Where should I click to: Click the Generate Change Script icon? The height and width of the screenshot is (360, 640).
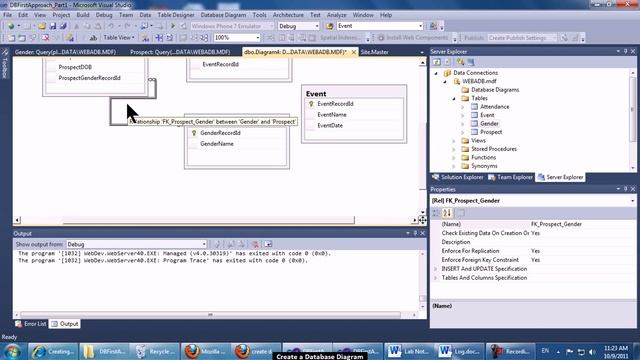70,38
